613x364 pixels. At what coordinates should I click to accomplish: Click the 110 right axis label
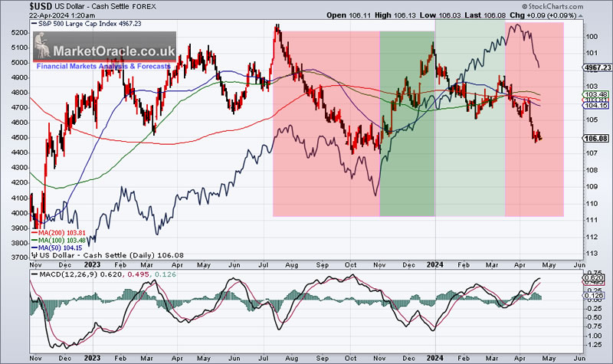coord(592,203)
